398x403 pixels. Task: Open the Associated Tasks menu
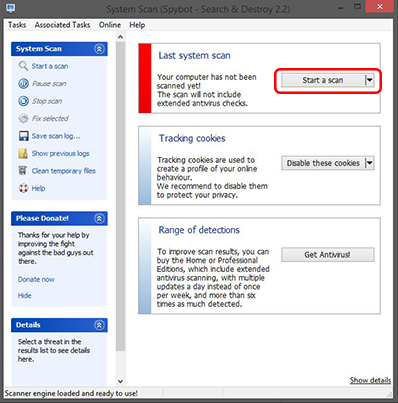(x=62, y=25)
